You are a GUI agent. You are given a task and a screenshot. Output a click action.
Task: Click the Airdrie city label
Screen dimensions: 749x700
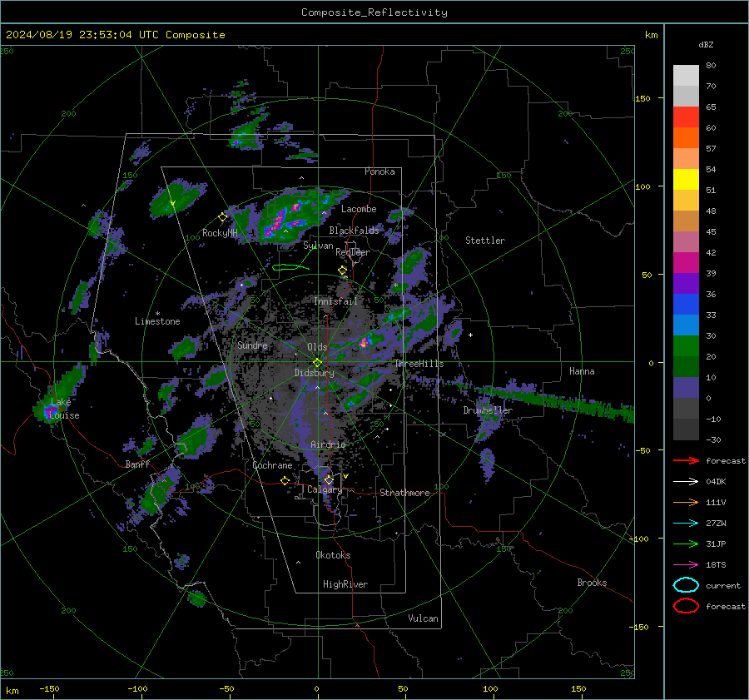click(x=328, y=444)
